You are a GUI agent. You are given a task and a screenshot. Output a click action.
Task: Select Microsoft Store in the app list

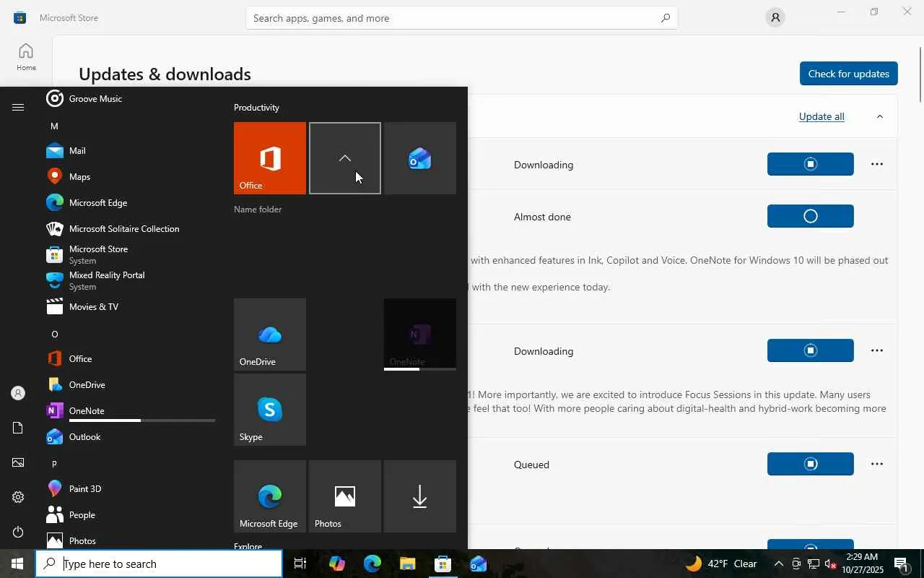tap(130, 254)
